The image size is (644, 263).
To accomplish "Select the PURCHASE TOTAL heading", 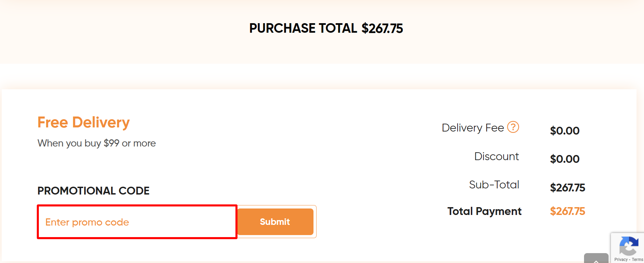I will (326, 28).
